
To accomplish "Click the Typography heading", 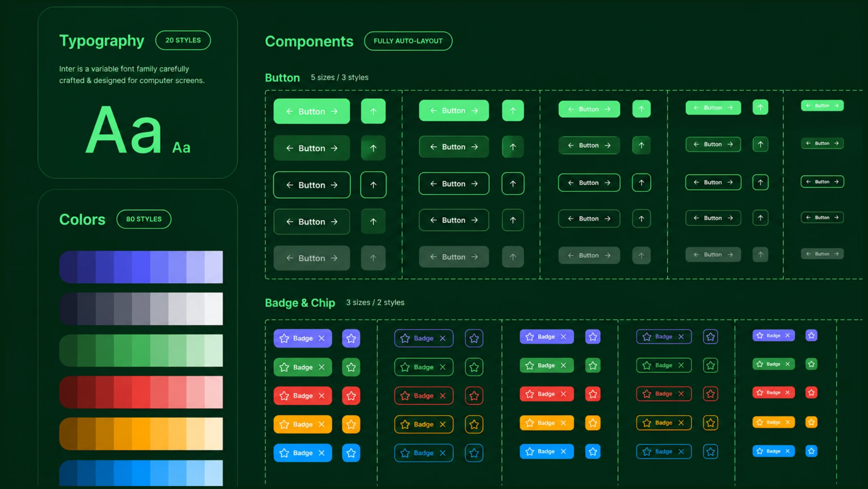I will 102,41.
